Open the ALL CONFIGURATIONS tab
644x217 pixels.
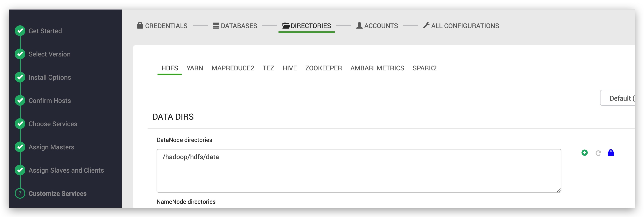pyautogui.click(x=461, y=26)
